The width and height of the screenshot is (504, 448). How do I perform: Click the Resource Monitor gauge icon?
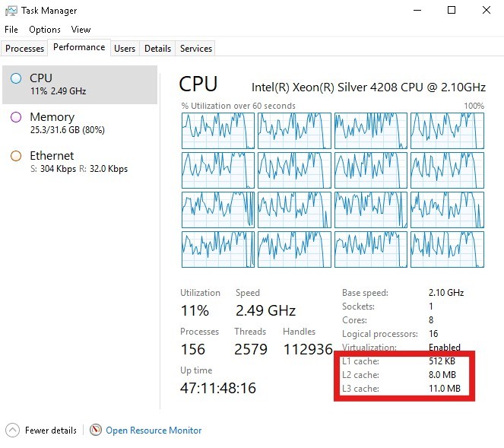pos(95,430)
